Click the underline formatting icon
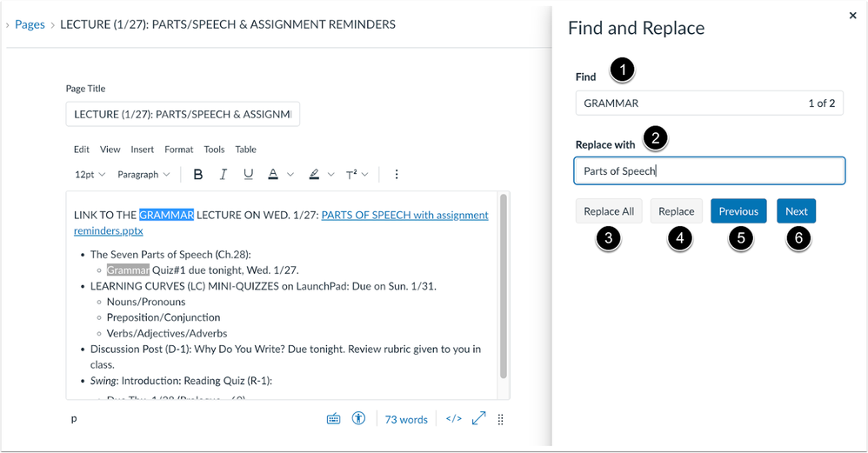The image size is (868, 453). click(x=248, y=175)
